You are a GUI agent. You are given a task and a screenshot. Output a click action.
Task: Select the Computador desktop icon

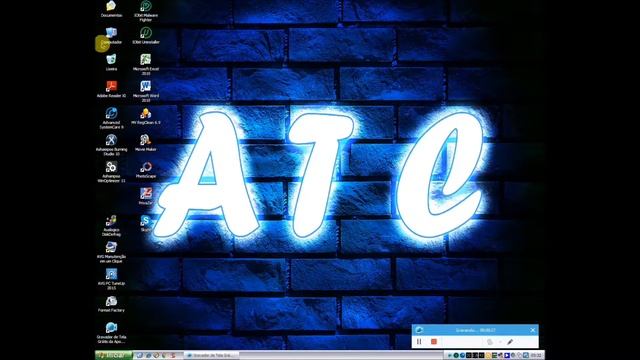(111, 36)
